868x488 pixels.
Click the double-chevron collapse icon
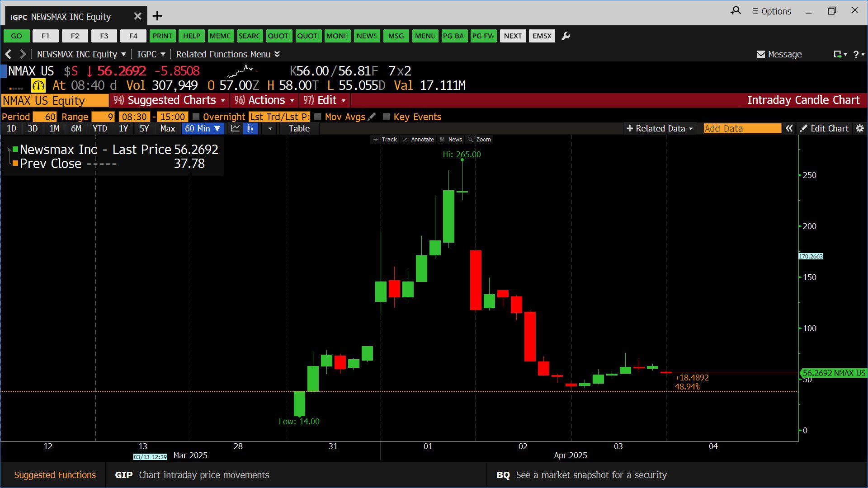(789, 128)
